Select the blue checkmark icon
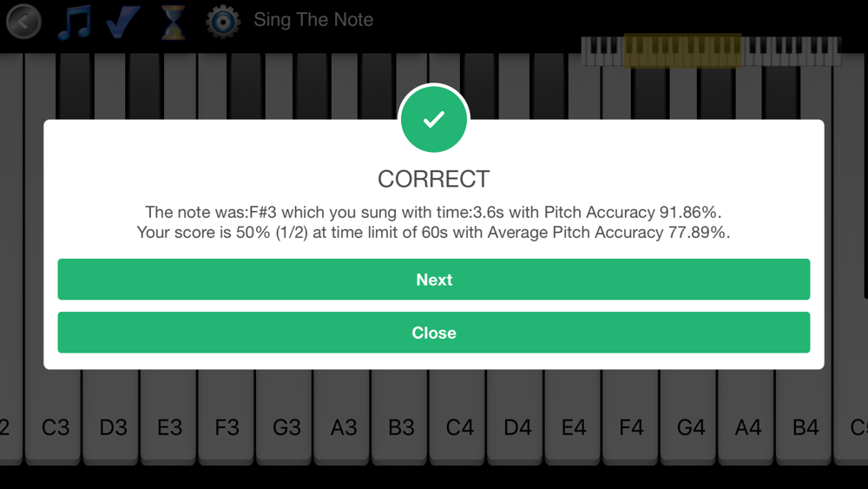This screenshot has height=489, width=868. (x=122, y=22)
